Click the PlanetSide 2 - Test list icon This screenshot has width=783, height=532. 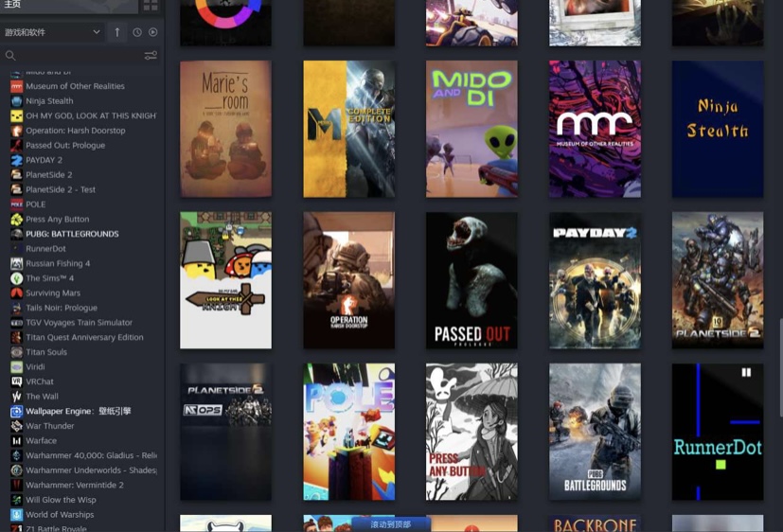pyautogui.click(x=16, y=189)
